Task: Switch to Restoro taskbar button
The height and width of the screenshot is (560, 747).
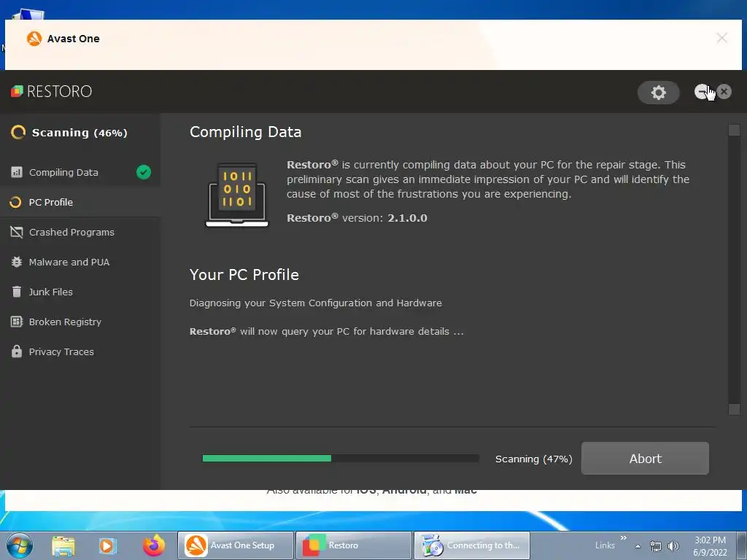Action: click(354, 545)
